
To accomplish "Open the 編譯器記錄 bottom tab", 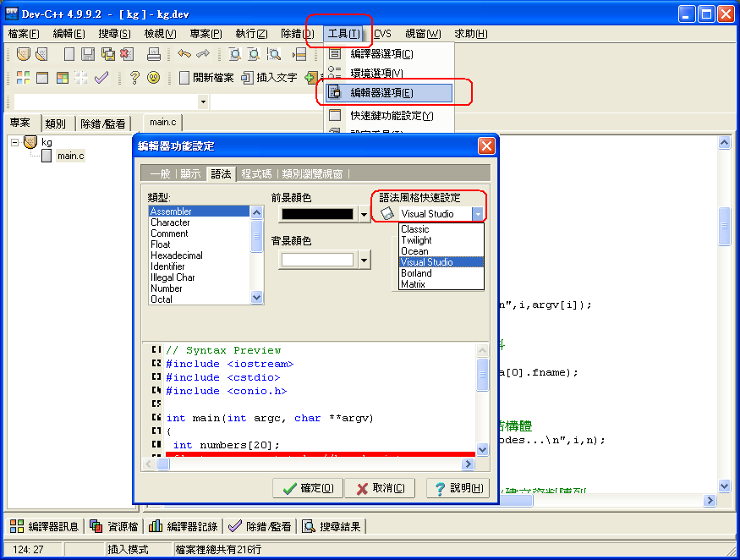I will 184,526.
